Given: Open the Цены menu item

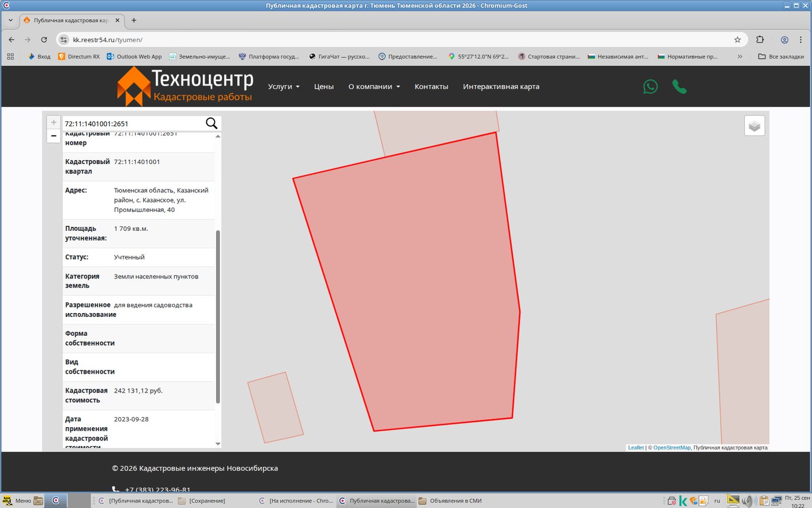Looking at the screenshot, I should pos(324,87).
